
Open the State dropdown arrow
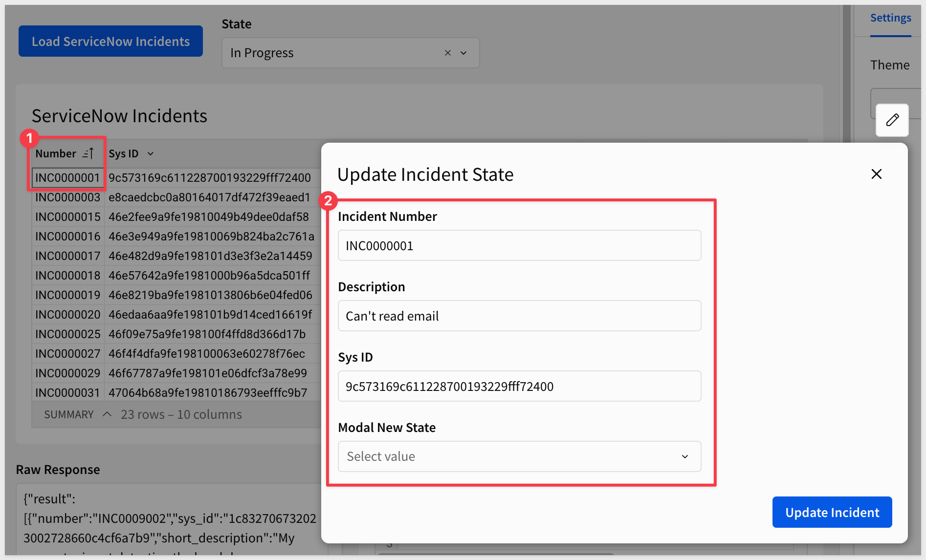(x=463, y=53)
